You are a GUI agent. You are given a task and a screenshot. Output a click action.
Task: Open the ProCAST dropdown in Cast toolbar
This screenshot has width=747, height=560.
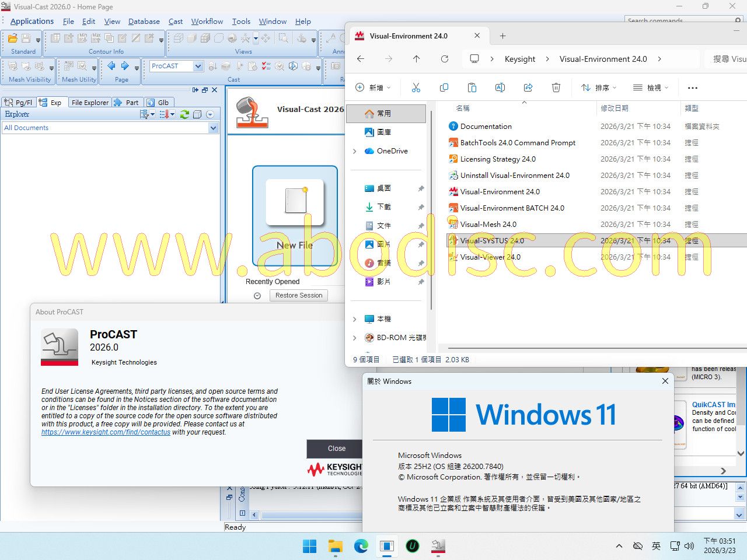(x=198, y=66)
